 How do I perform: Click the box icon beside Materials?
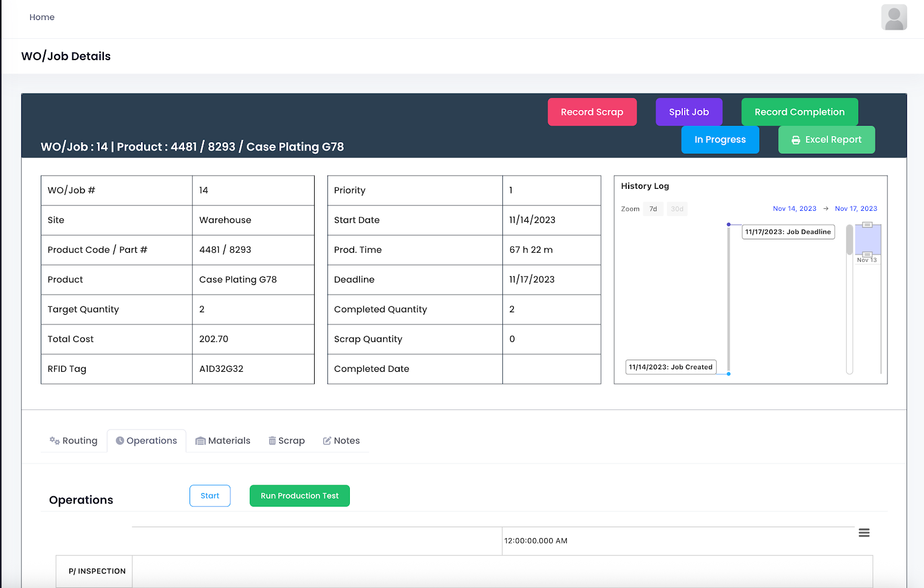(200, 440)
